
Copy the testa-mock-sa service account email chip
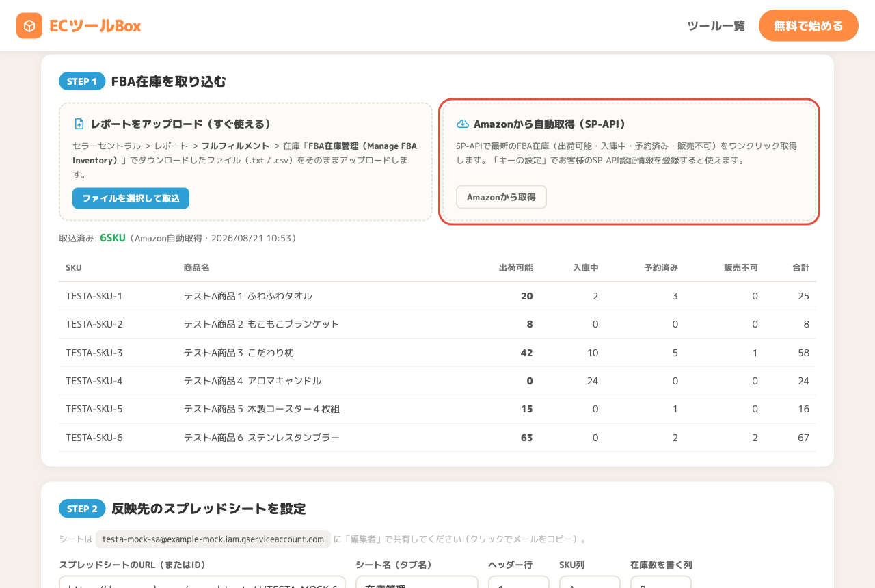point(213,539)
